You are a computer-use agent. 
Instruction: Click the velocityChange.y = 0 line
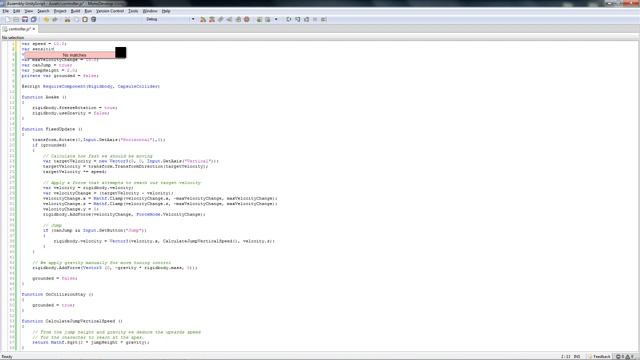(71, 209)
